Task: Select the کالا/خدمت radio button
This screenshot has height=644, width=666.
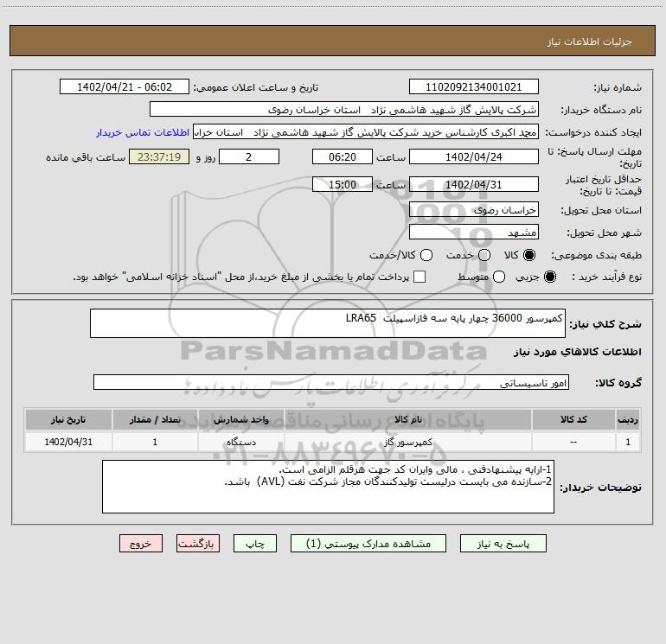Action: coord(426,255)
